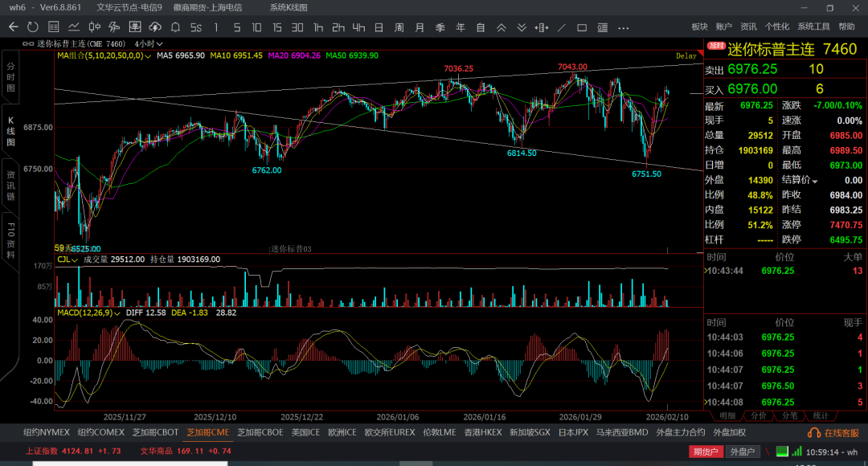Open the 系统工具 menu
The height and width of the screenshot is (466, 868).
813,27
